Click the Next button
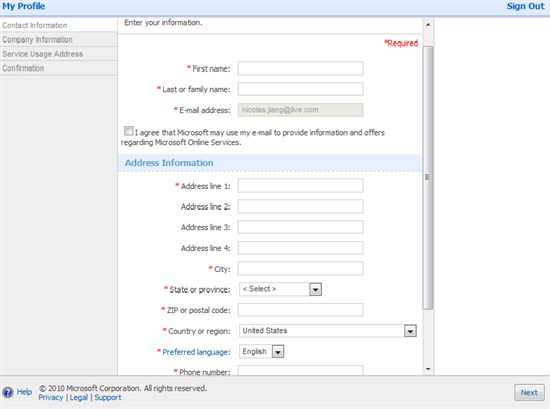The height and width of the screenshot is (409, 550). click(x=529, y=393)
